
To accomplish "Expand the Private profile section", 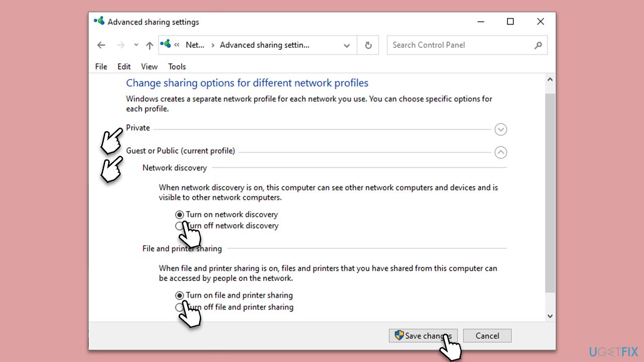I will (501, 129).
